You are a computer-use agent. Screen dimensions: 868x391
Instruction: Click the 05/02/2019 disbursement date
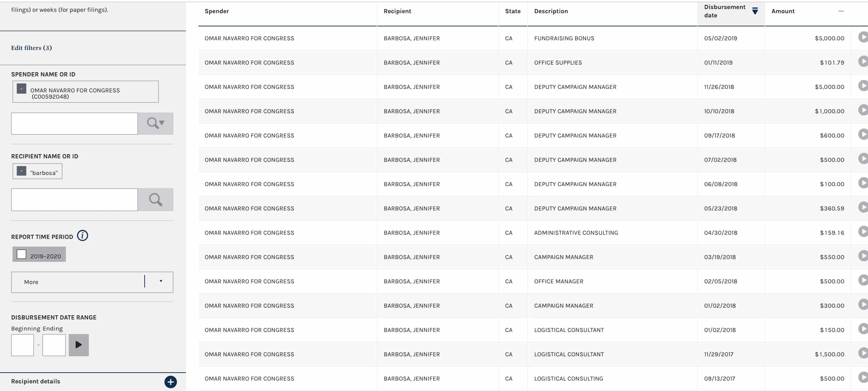721,38
